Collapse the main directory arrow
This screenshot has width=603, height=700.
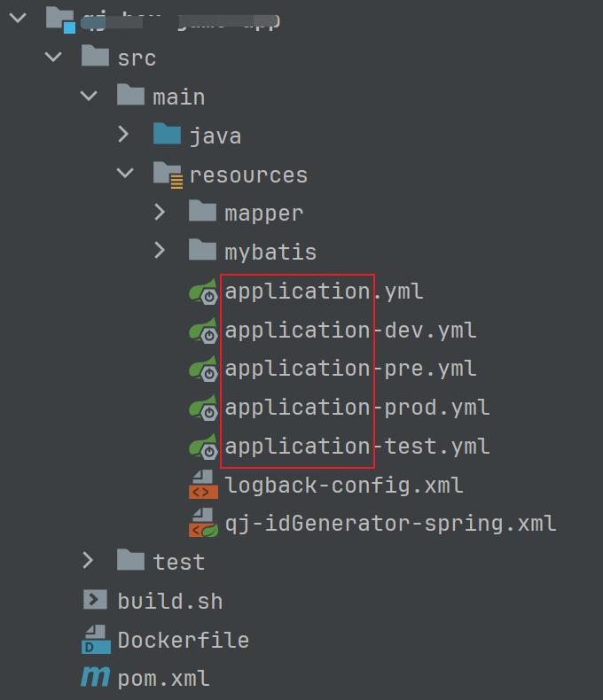89,97
